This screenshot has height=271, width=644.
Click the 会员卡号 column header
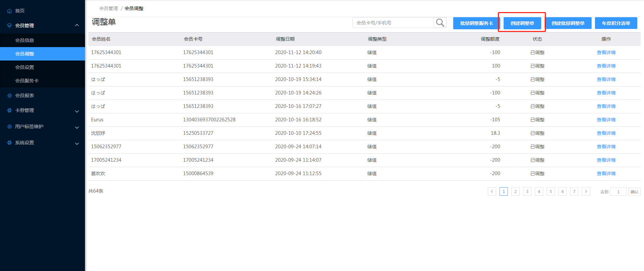coord(193,39)
